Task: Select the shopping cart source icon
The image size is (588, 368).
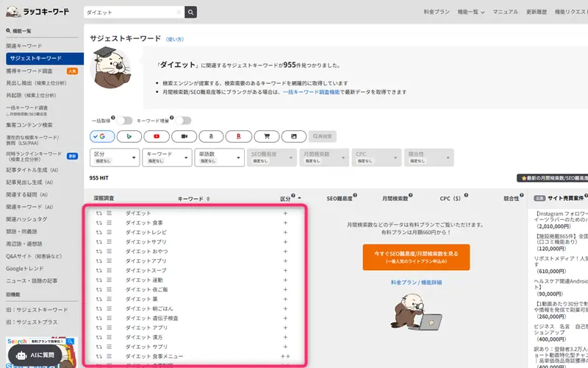Action: coord(266,136)
